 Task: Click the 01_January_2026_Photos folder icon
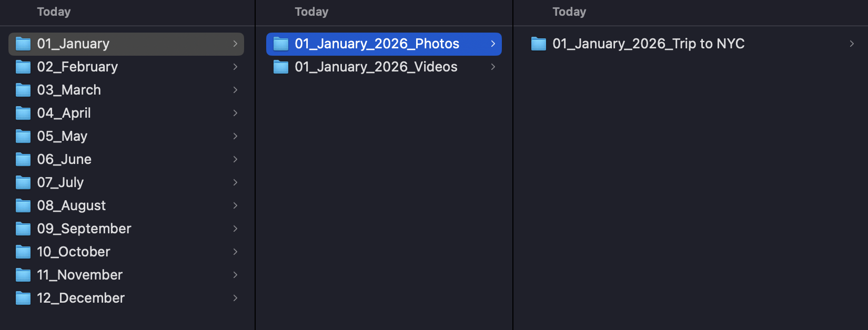[x=280, y=44]
